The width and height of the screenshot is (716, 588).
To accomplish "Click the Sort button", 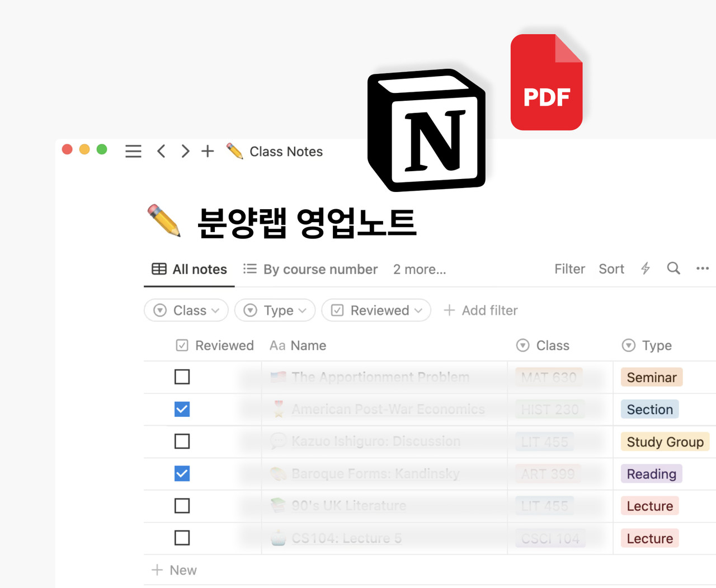I will coord(611,269).
